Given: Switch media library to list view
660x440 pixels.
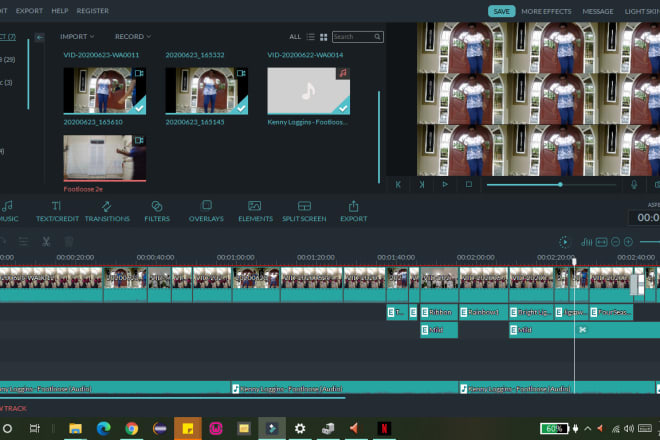Looking at the screenshot, I should 311,37.
